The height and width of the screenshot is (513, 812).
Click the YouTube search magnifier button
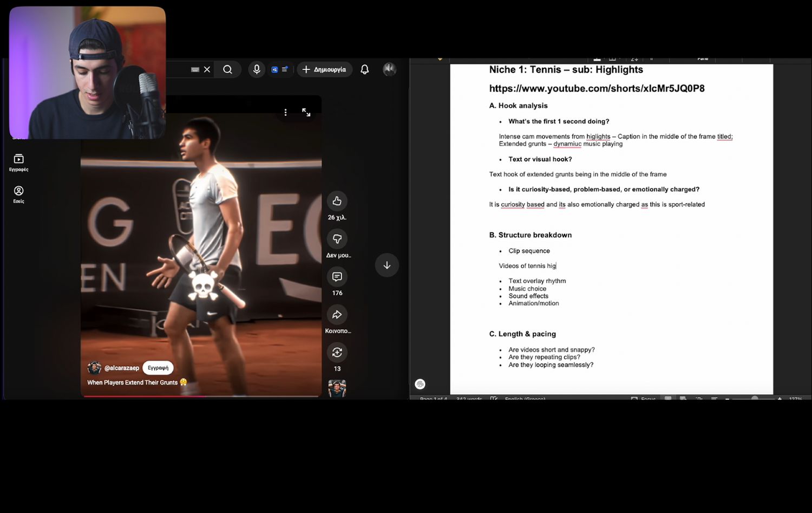(x=227, y=69)
